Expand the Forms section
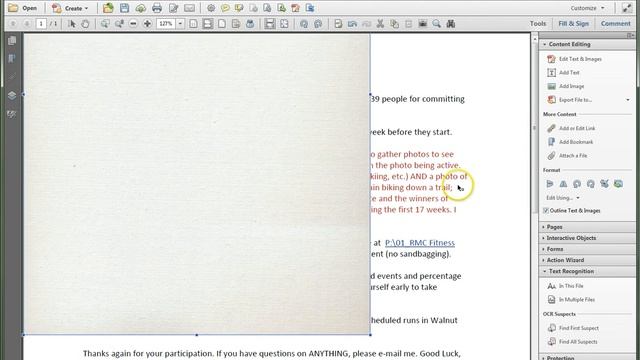Viewport: 640px width, 360px height. (587, 249)
